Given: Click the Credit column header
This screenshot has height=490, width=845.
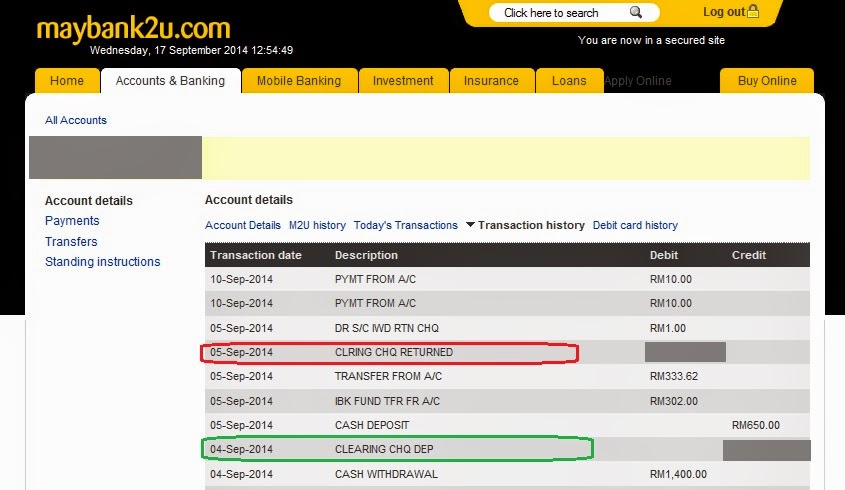Looking at the screenshot, I should click(x=749, y=255).
